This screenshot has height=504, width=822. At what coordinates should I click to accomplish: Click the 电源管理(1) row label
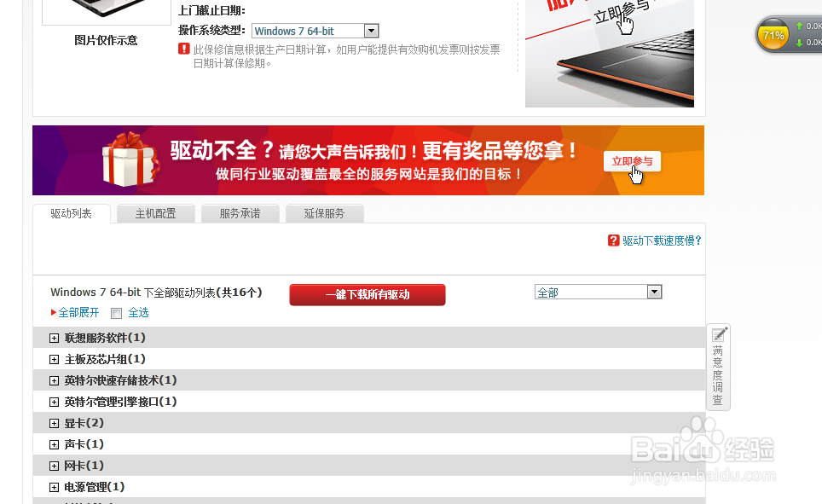(x=95, y=487)
